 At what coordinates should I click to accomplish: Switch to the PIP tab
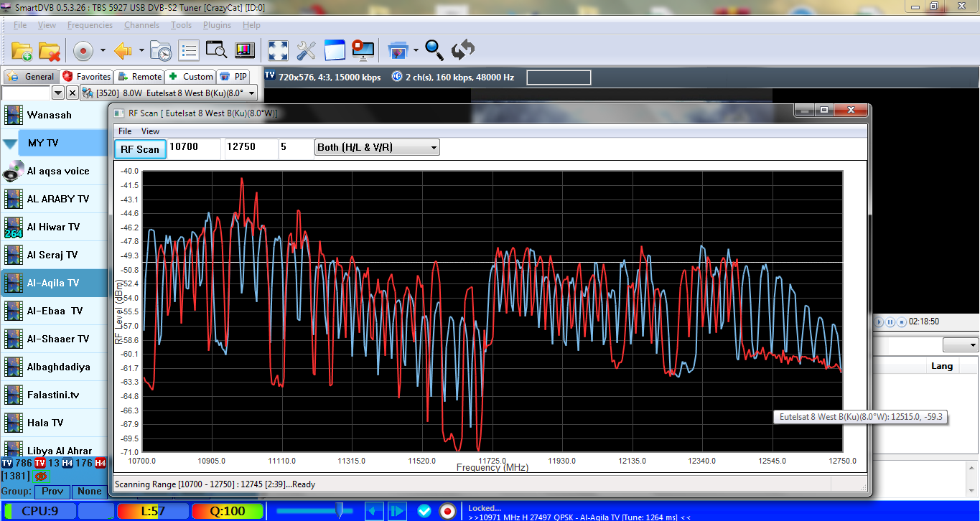click(x=234, y=76)
